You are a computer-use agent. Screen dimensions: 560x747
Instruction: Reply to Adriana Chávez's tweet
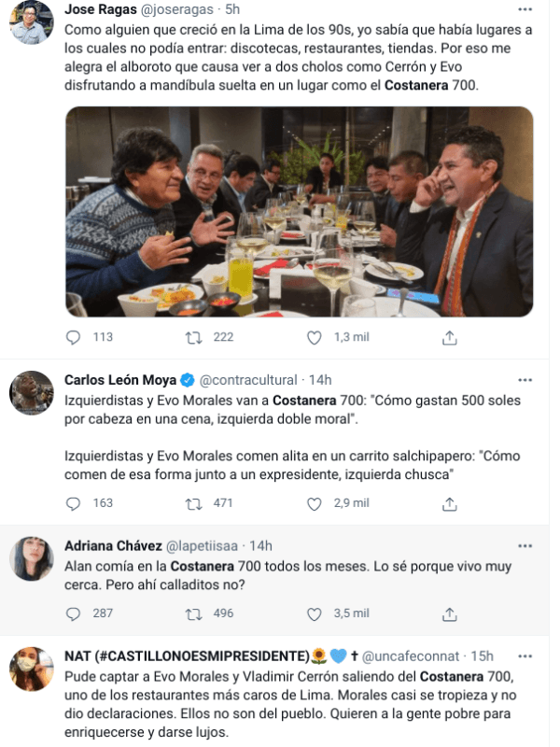(74, 613)
